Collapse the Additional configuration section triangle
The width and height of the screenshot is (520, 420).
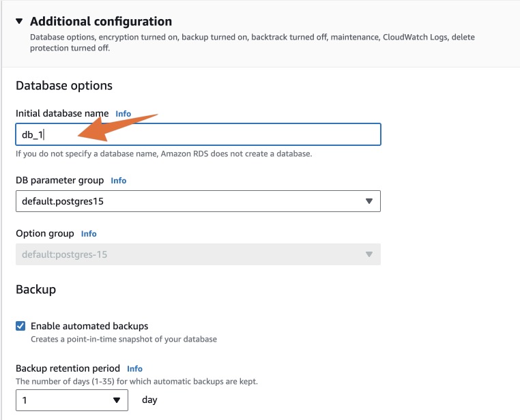(x=19, y=22)
